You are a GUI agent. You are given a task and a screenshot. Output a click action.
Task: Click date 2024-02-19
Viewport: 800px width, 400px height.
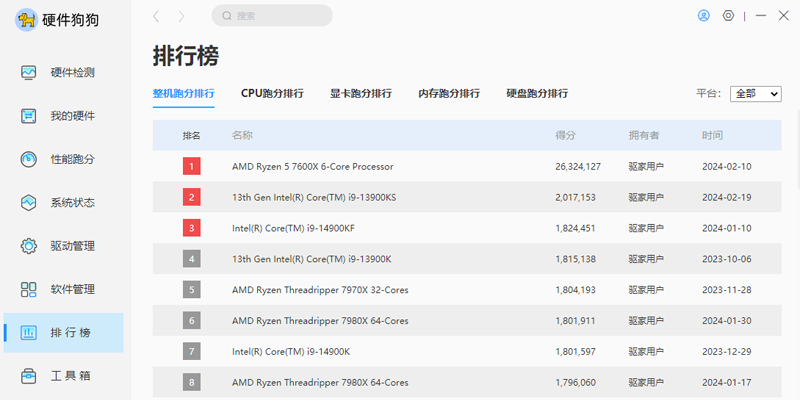[727, 197]
